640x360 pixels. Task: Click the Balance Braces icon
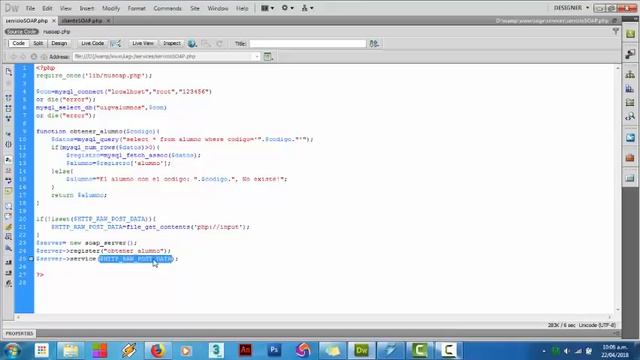click(9, 144)
